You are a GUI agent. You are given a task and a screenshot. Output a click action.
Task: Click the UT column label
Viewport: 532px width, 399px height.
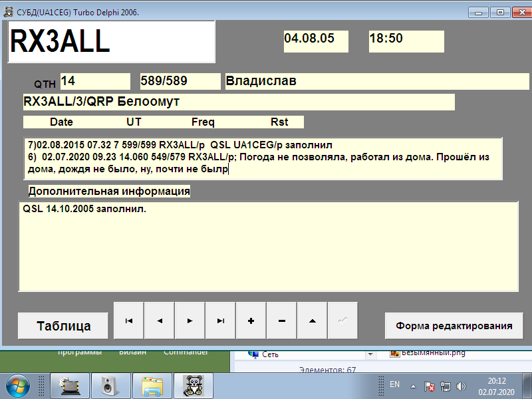tap(134, 122)
